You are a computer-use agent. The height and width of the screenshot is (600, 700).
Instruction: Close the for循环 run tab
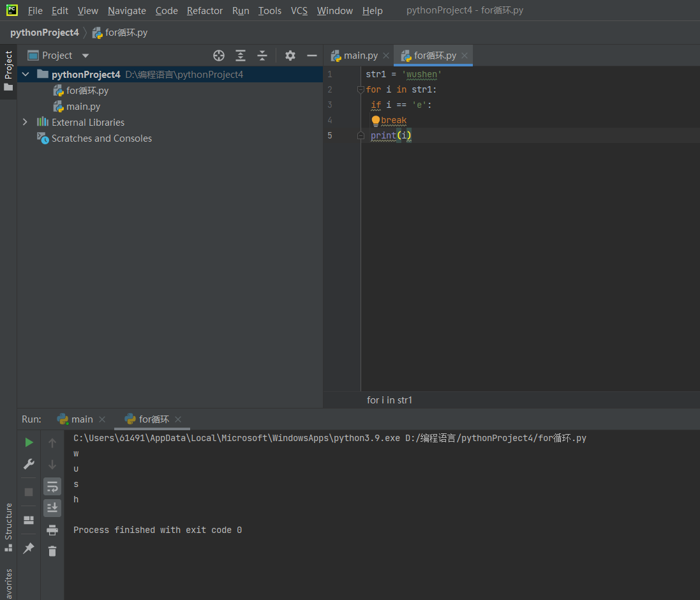pos(178,419)
